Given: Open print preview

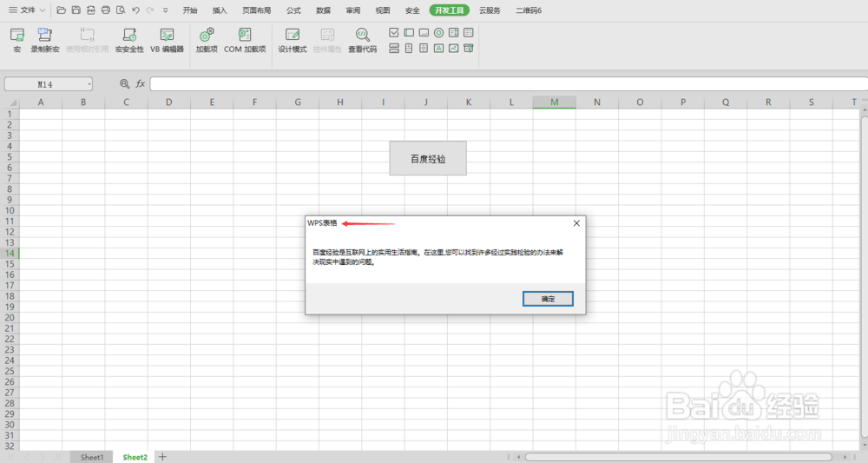Looking at the screenshot, I should 121,10.
